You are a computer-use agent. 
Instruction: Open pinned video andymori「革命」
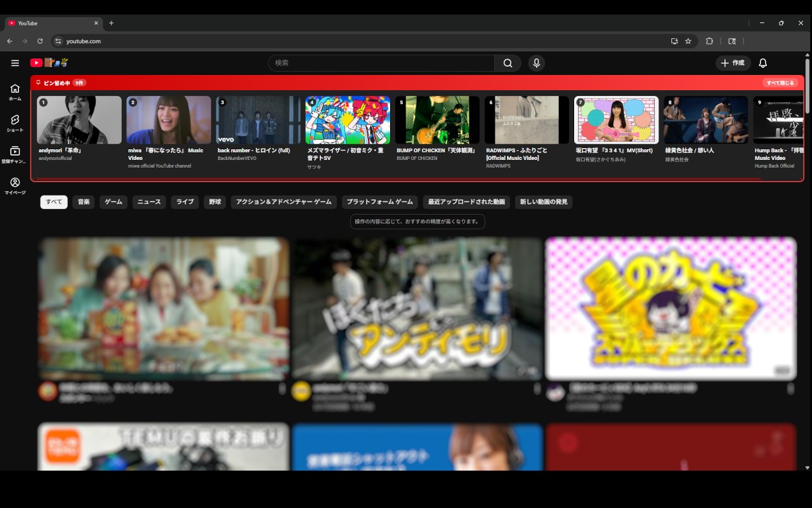click(x=79, y=120)
